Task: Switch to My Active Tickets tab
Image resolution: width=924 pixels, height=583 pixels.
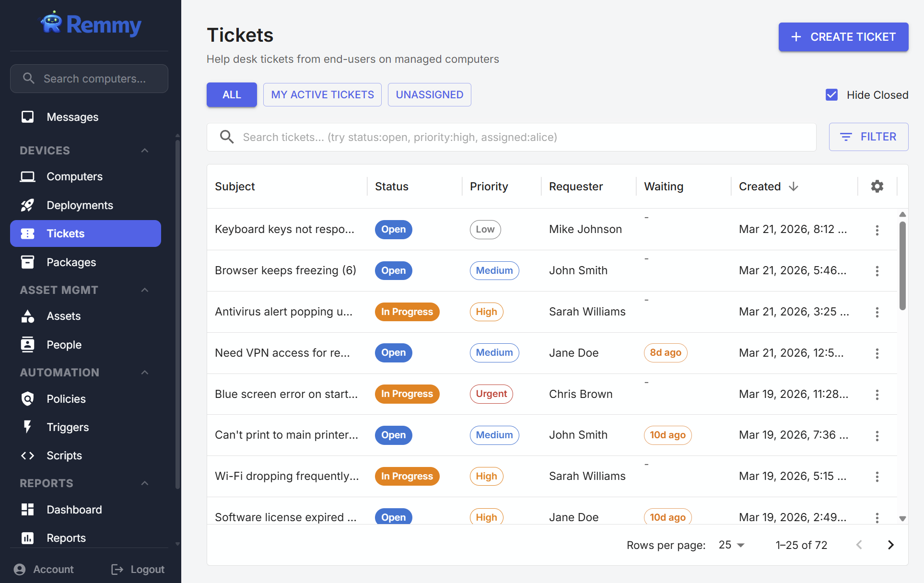Action: pyautogui.click(x=322, y=95)
